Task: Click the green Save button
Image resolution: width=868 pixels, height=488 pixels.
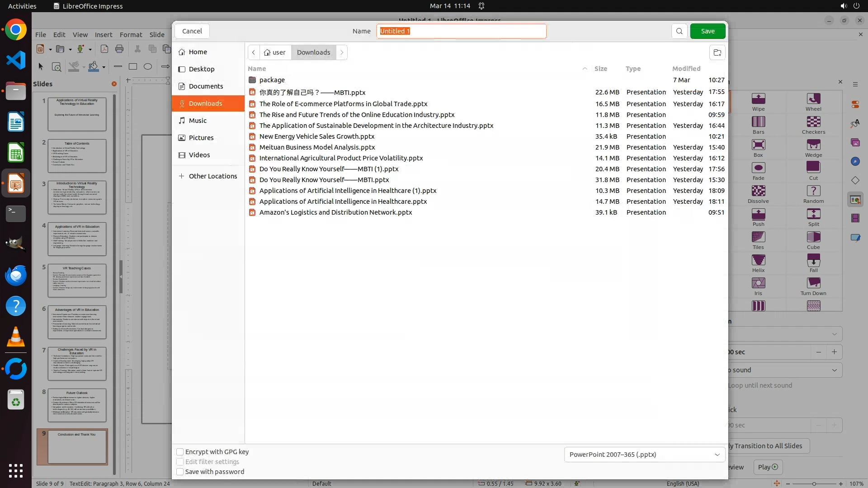Action: [708, 31]
